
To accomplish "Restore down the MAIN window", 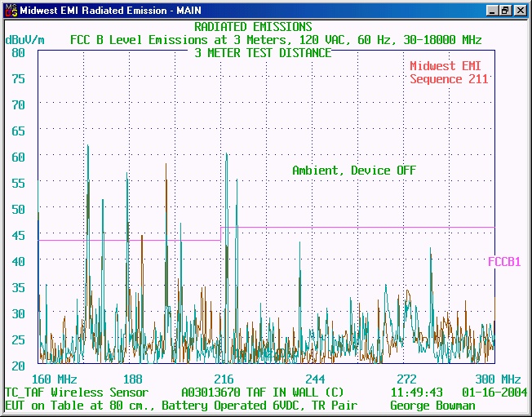I will coord(505,11).
